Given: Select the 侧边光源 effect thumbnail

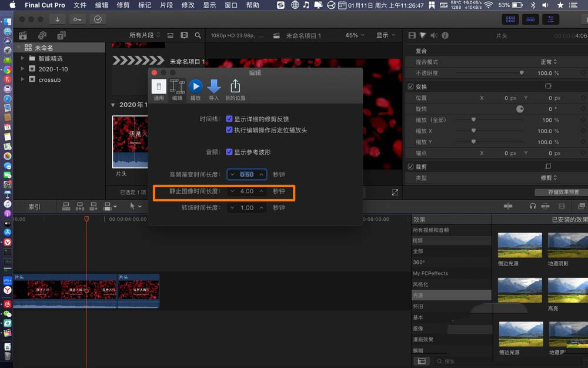Looking at the screenshot, I should [x=520, y=245].
